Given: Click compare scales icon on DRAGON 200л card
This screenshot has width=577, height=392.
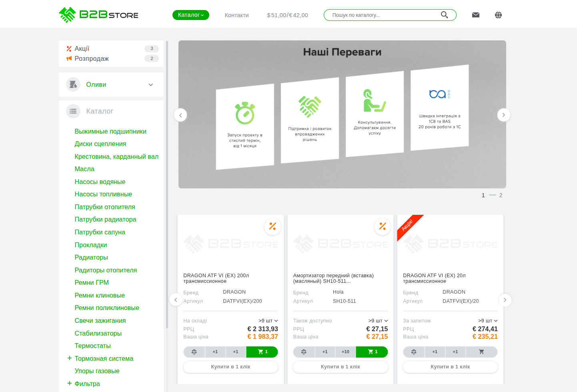Looking at the screenshot, I should point(194,352).
